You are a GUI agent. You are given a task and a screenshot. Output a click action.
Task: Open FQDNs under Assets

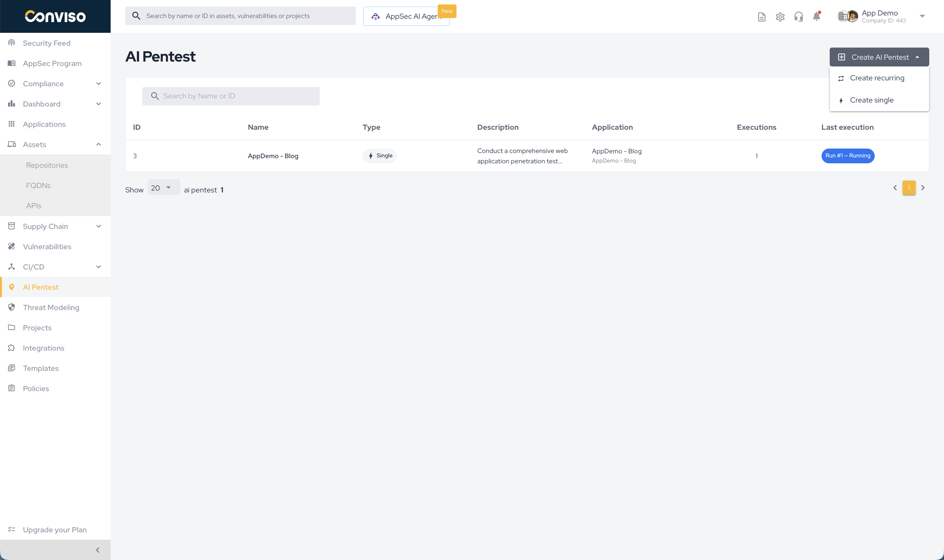38,185
